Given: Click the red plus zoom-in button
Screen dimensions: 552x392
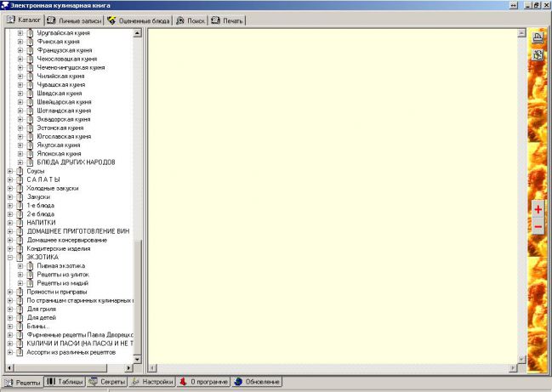Looking at the screenshot, I should pos(538,209).
